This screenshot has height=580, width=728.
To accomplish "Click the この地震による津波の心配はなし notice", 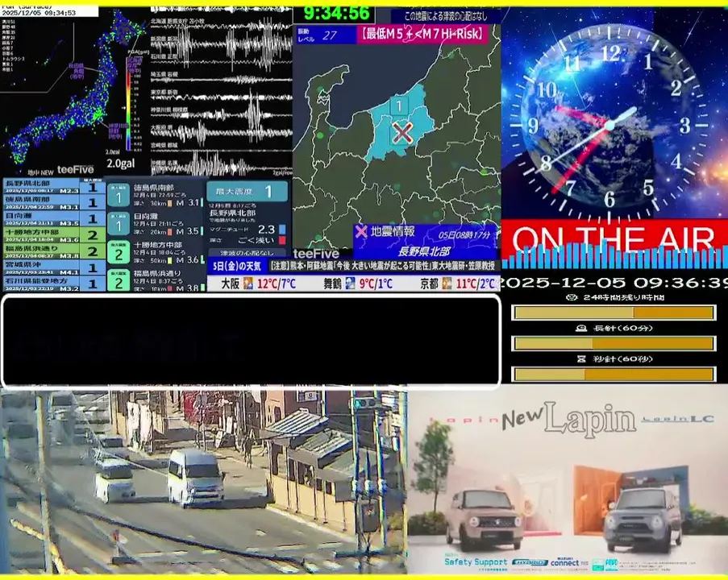I will pos(445,16).
